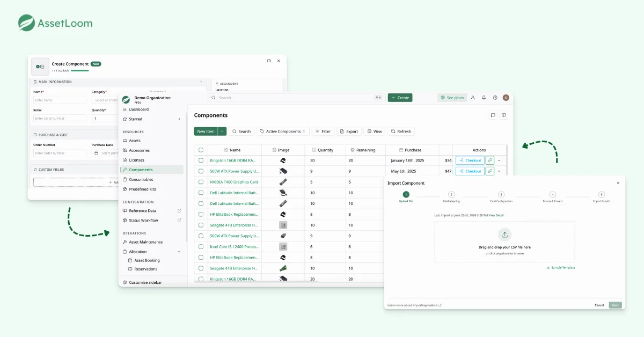Open the New Item dropdown arrow
Screen dimensions: 644x337
[222, 131]
